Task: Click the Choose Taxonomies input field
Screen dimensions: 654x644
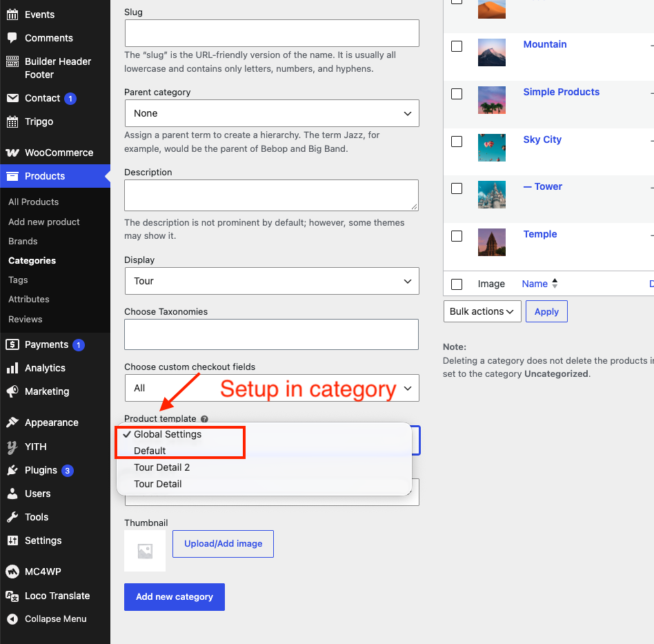Action: pyautogui.click(x=272, y=334)
